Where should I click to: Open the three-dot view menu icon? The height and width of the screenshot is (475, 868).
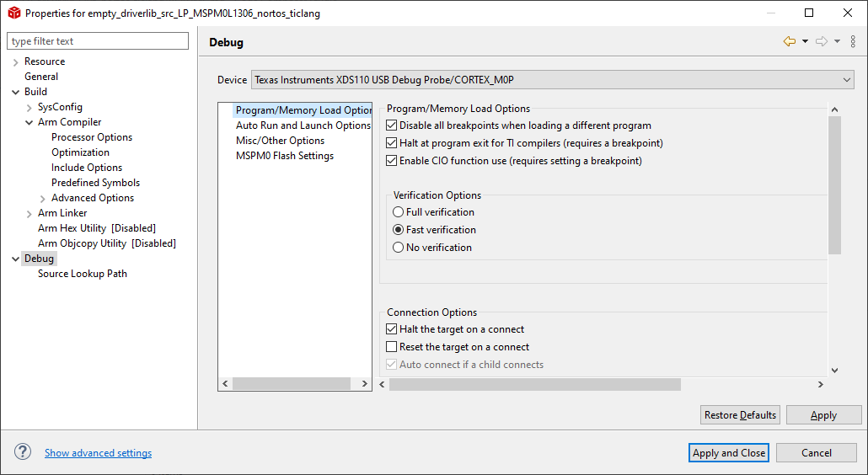tap(853, 41)
